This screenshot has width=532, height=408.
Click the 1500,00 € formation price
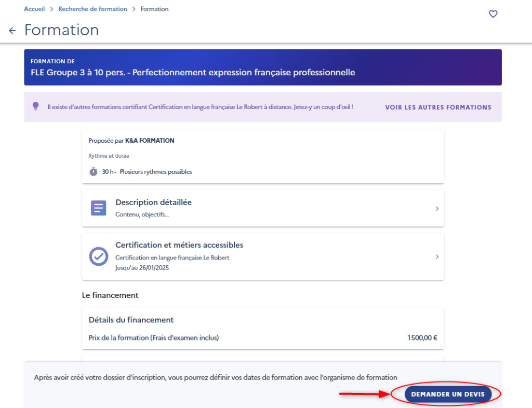coord(422,338)
